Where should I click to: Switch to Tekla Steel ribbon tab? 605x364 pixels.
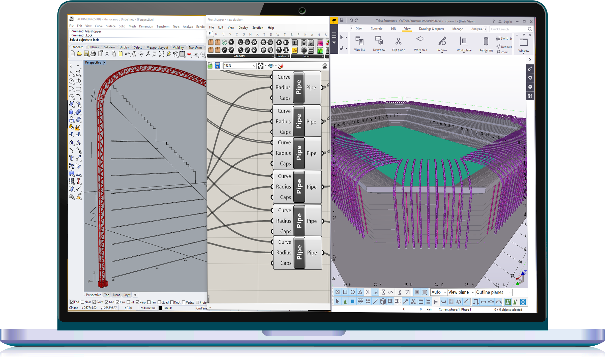click(x=359, y=28)
